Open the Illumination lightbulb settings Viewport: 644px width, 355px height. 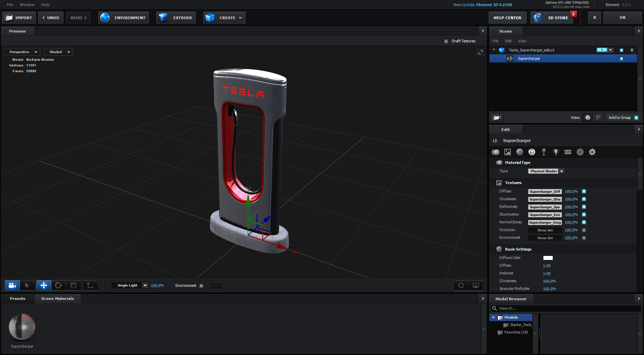(x=556, y=152)
